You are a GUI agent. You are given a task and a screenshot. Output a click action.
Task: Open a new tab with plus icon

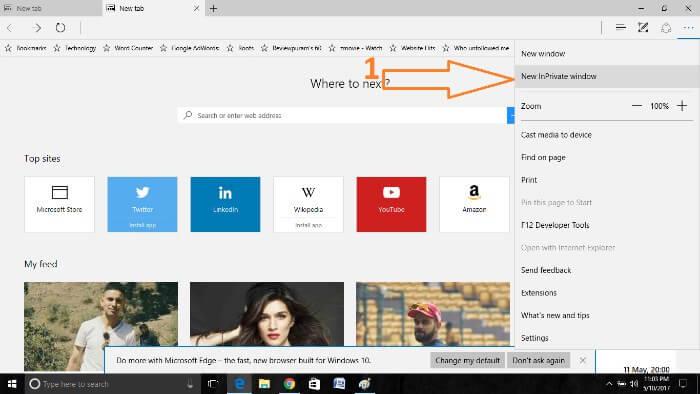[213, 8]
